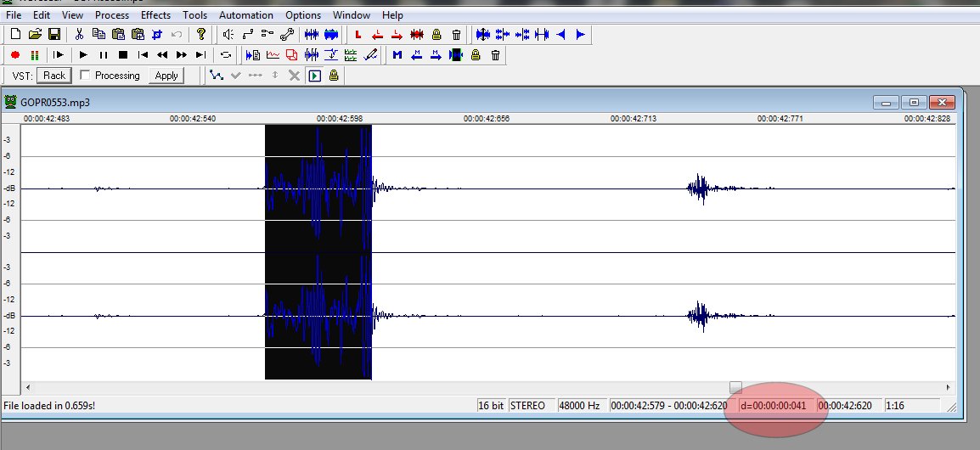Open the VST Rack button
Screen dimensions: 980x450
[x=54, y=76]
